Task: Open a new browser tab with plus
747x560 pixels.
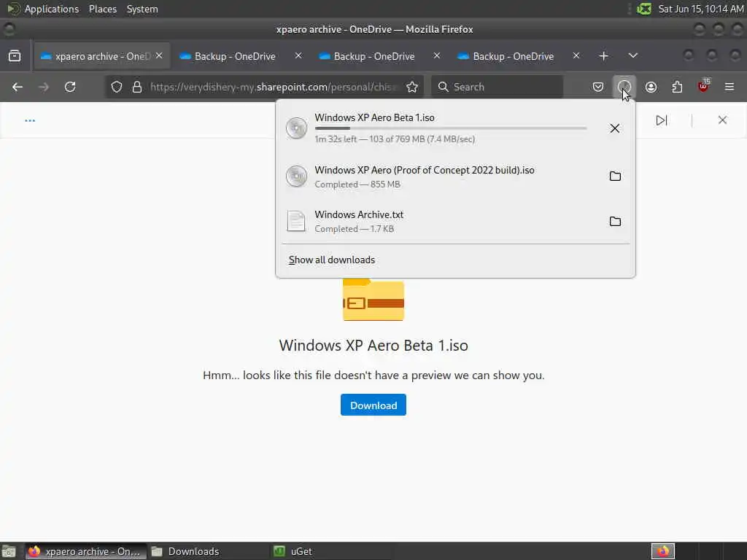Action: point(603,56)
